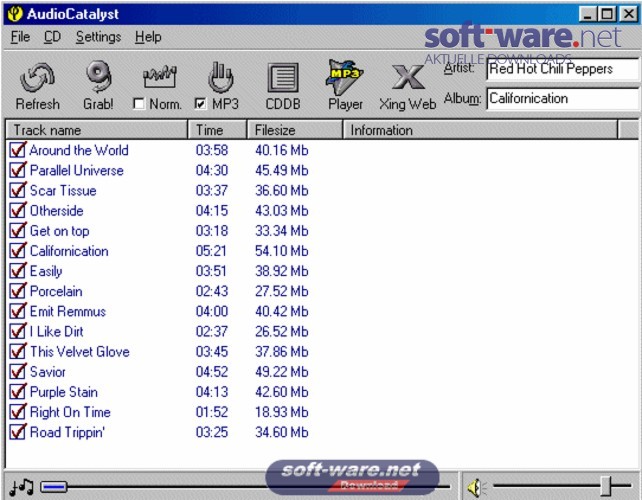Image resolution: width=642 pixels, height=500 pixels.
Task: Sort by the Time column header
Action: click(217, 130)
